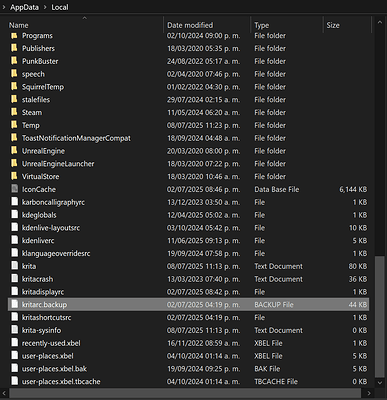The image size is (387, 400).
Task: Click the horizontal scrollbar right arrow
Action: tap(369, 393)
